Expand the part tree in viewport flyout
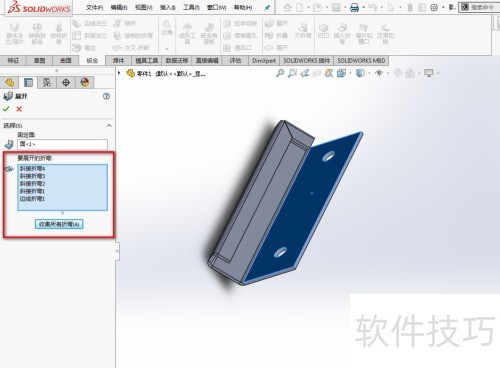Screen dimensions: 500x368 click(119, 73)
